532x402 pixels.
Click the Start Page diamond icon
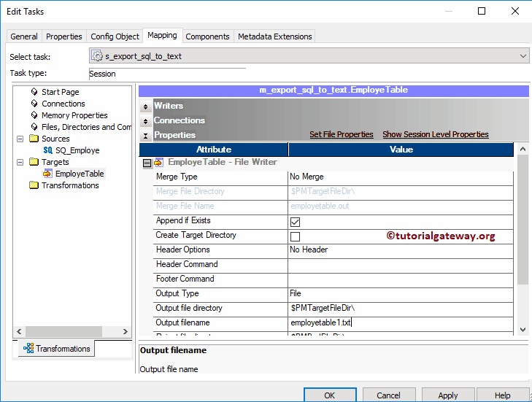34,92
